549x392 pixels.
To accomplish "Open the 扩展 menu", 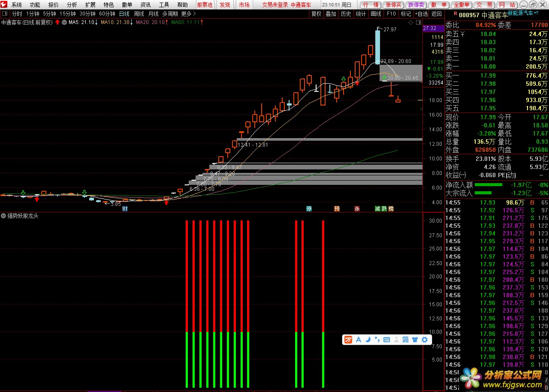I will (x=90, y=5).
